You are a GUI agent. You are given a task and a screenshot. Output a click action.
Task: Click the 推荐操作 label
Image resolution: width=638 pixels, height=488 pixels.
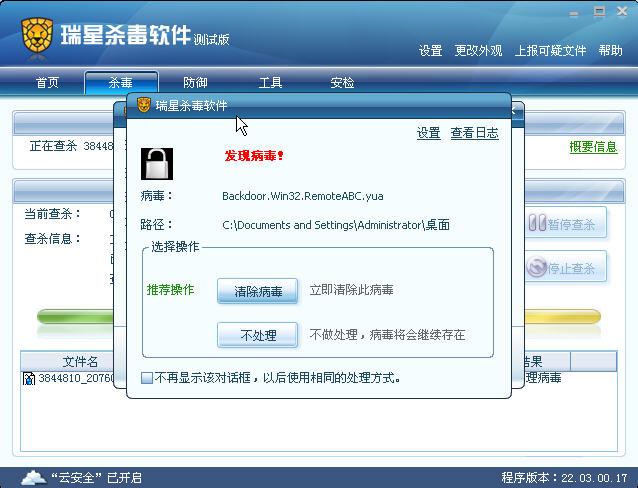pos(170,290)
